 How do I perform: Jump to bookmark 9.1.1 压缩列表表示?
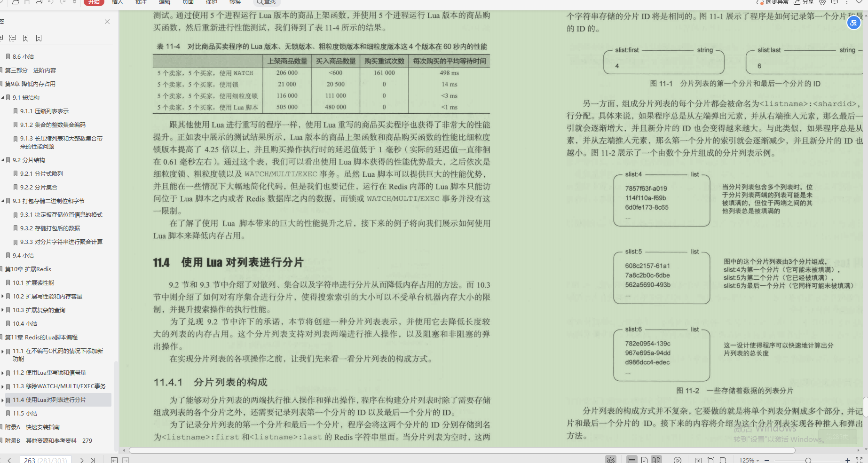(x=44, y=111)
